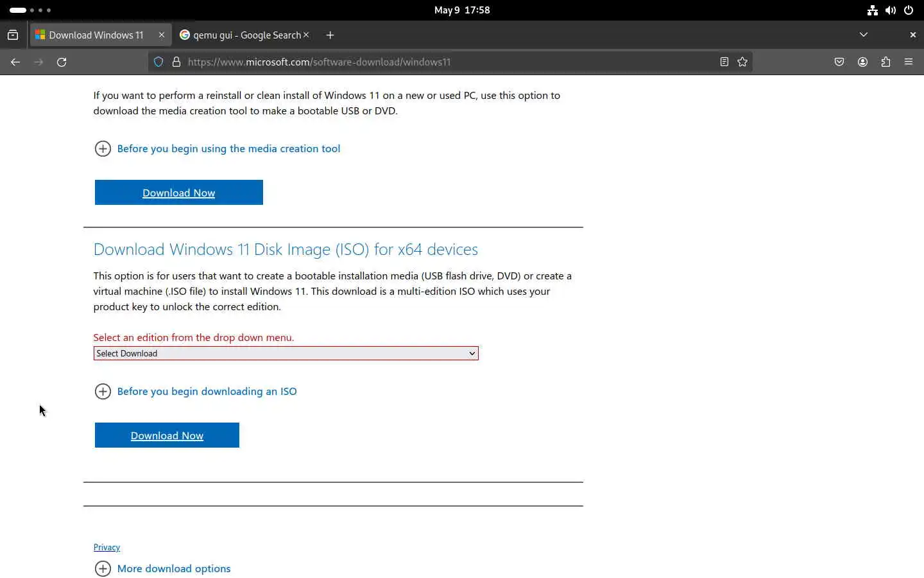
Task: Show site information via the padlock icon
Action: [176, 62]
